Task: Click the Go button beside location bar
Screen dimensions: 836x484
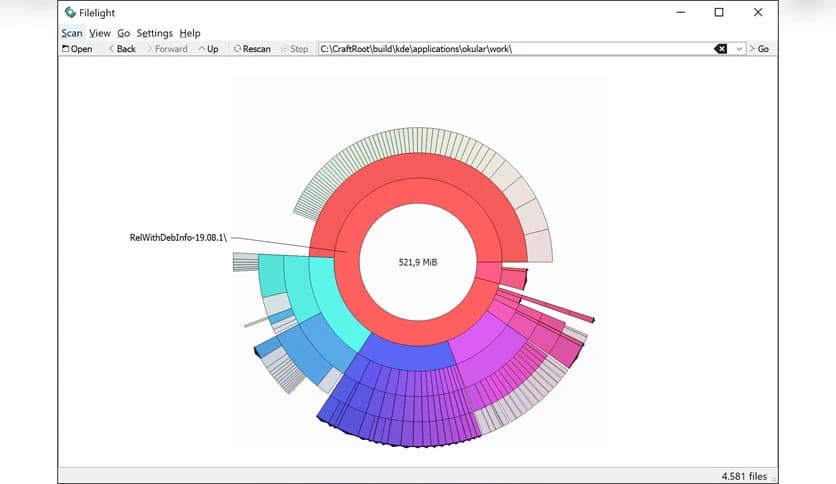Action: (759, 48)
